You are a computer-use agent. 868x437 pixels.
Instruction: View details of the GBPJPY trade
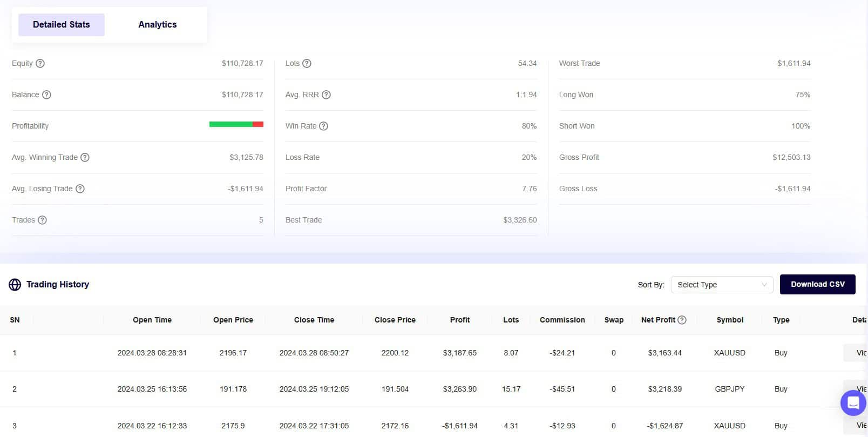[858, 389]
